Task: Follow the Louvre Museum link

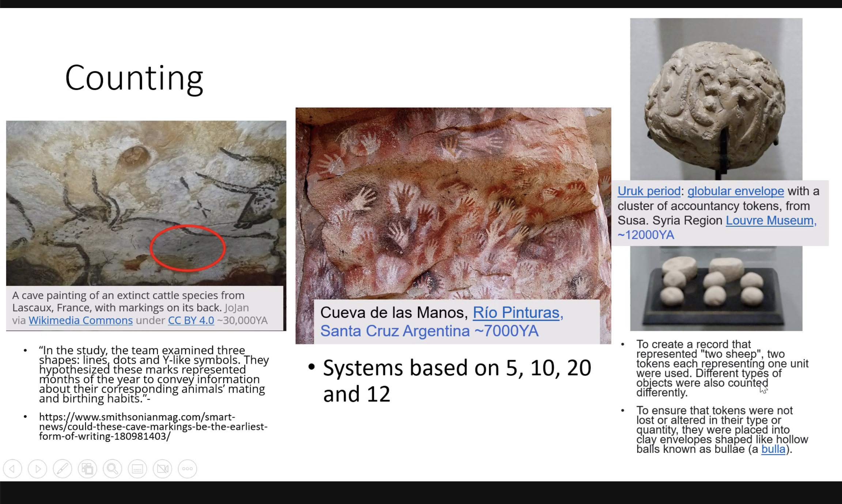Action: coord(770,221)
